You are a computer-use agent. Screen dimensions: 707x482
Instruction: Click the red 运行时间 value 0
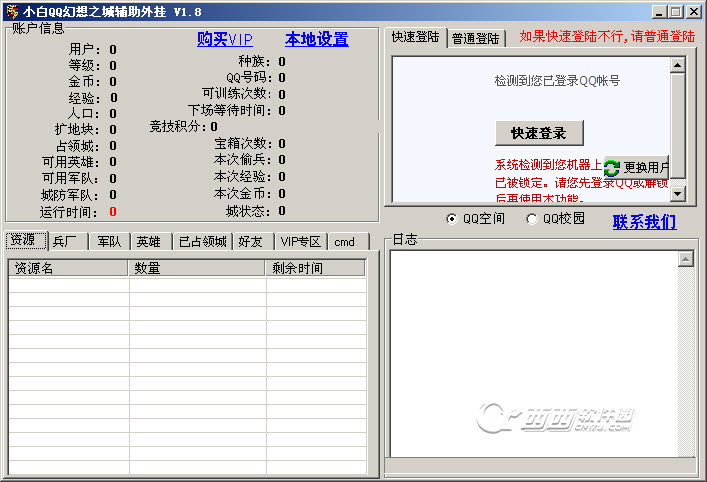[x=113, y=212]
